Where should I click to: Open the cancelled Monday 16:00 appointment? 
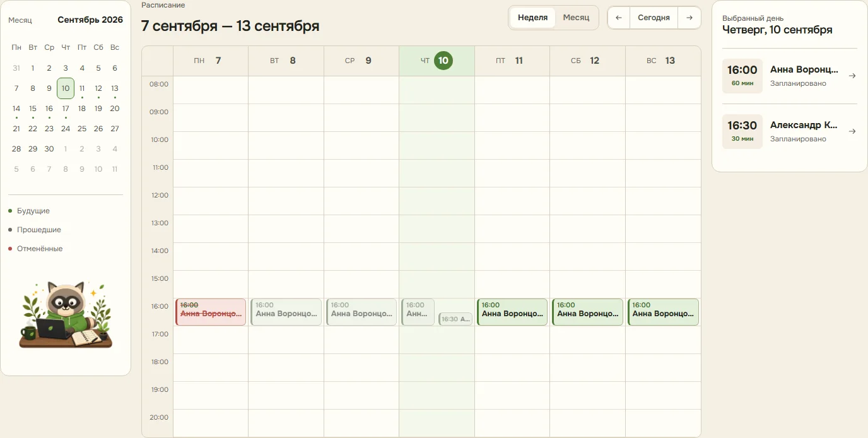click(211, 312)
